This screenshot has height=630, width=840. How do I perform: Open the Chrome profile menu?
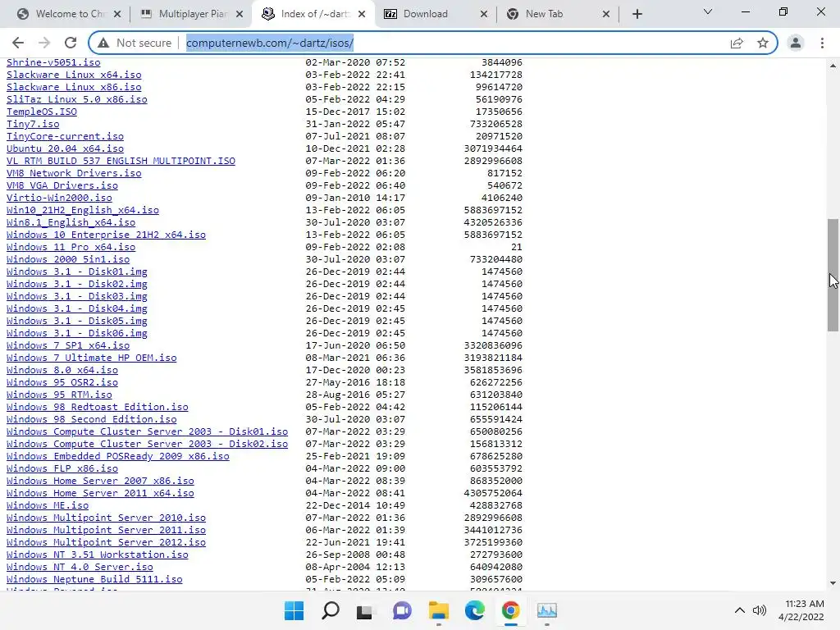pyautogui.click(x=796, y=43)
